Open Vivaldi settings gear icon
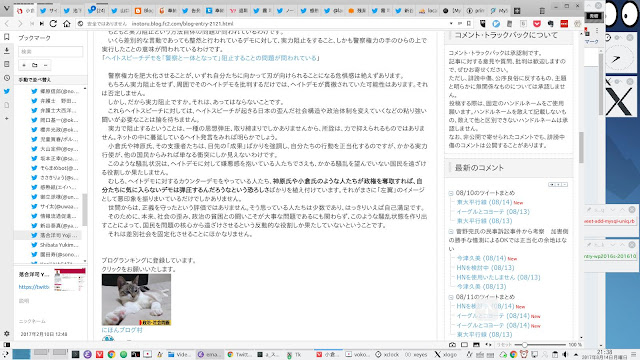This screenshot has height=360, width=640. point(7,333)
